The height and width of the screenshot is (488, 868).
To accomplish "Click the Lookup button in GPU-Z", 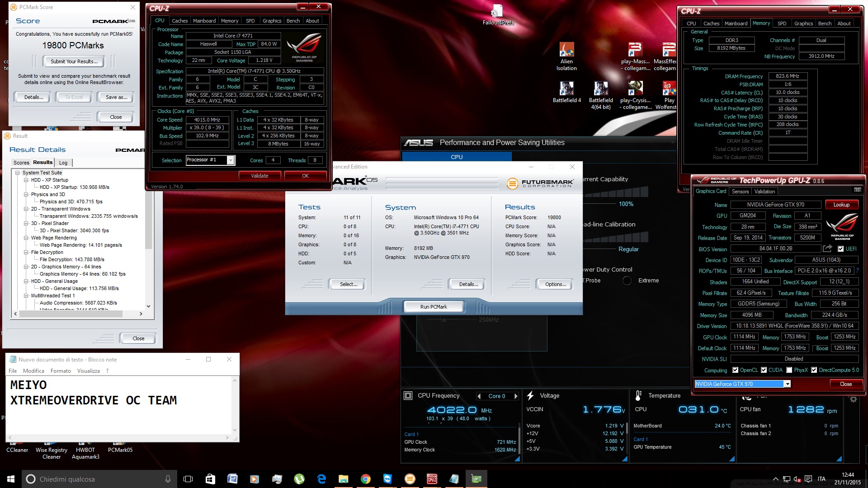I will click(841, 205).
